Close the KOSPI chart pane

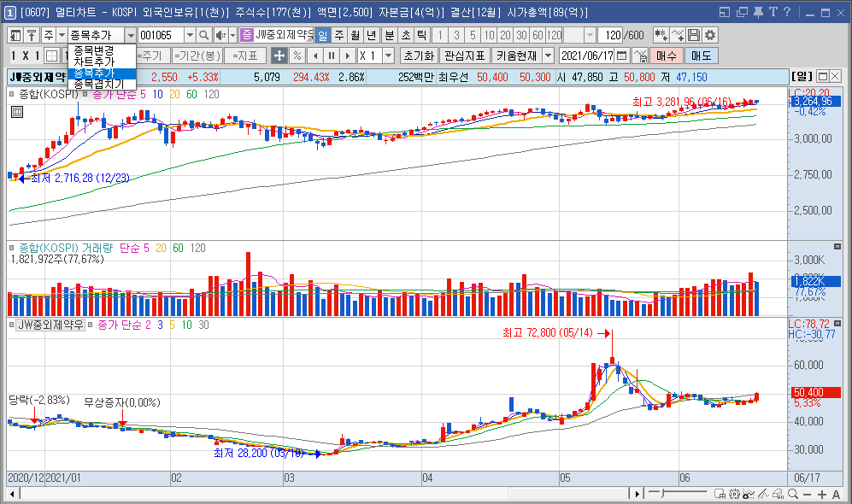(x=835, y=77)
